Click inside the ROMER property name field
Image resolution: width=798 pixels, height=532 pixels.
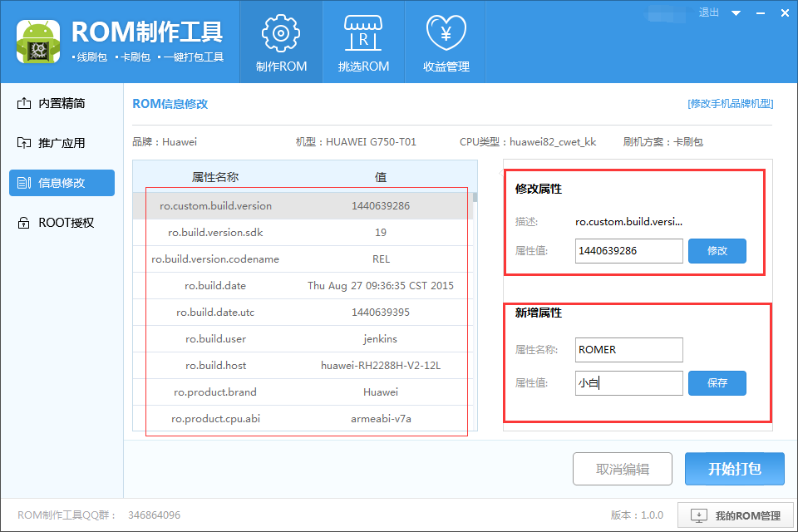[628, 350]
